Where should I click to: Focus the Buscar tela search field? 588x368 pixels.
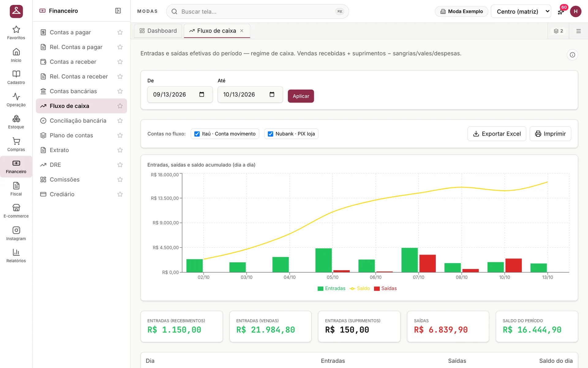tap(257, 11)
